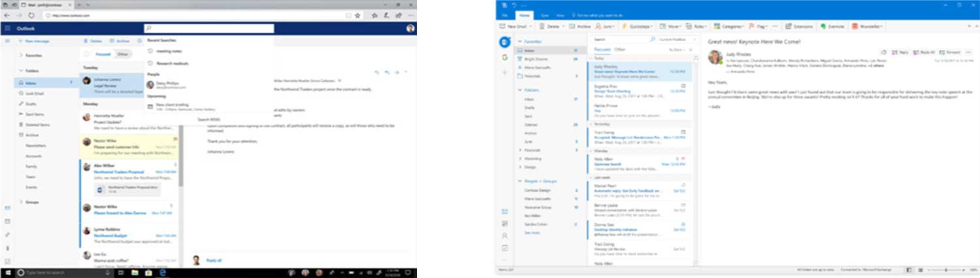Go back in the Edge browser
Screen dimensions: 980x278
pyautogui.click(x=6, y=14)
